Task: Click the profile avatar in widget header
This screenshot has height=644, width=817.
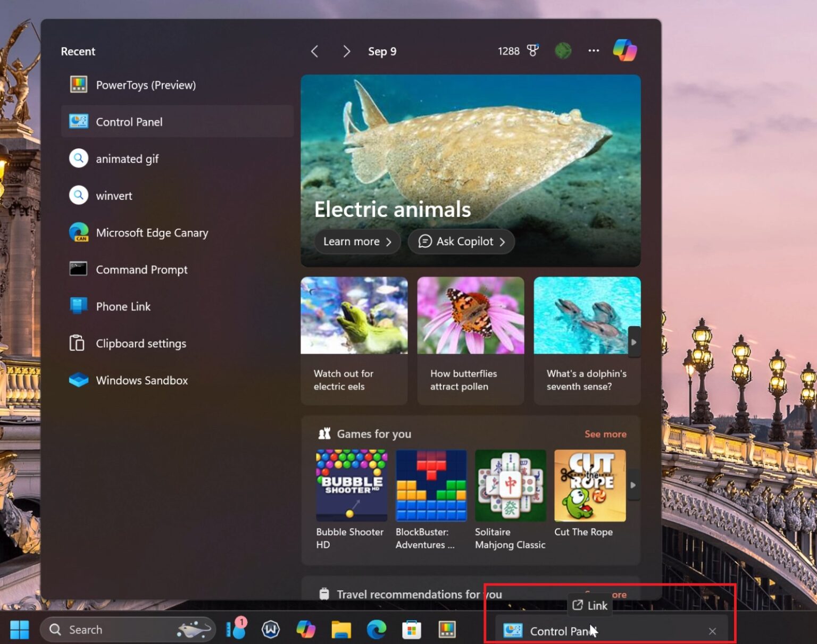Action: [x=563, y=51]
